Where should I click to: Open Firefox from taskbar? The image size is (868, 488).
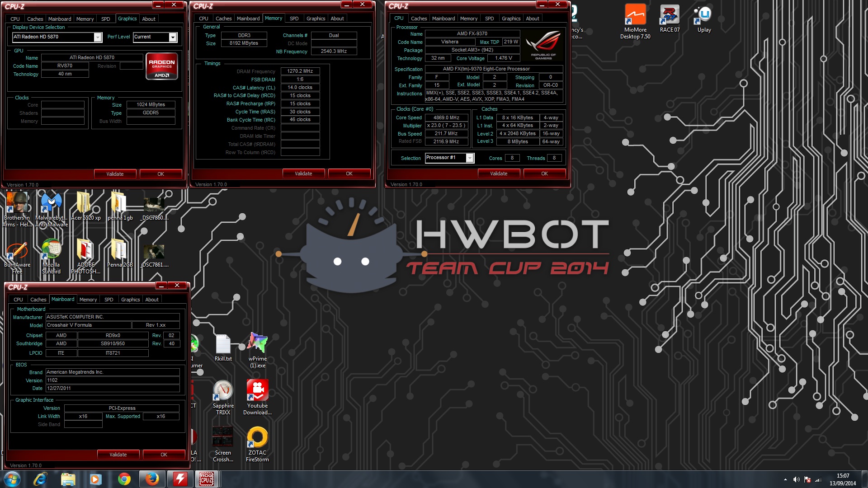[152, 479]
